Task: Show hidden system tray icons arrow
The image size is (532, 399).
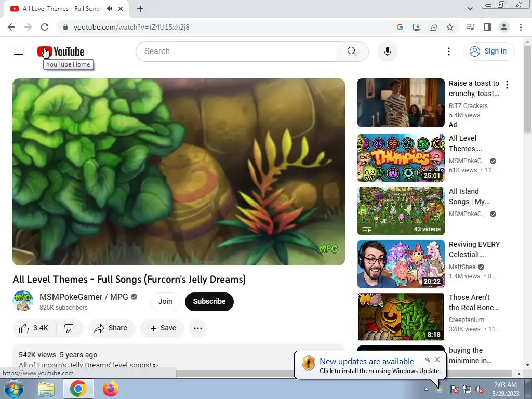Action: pos(426,389)
